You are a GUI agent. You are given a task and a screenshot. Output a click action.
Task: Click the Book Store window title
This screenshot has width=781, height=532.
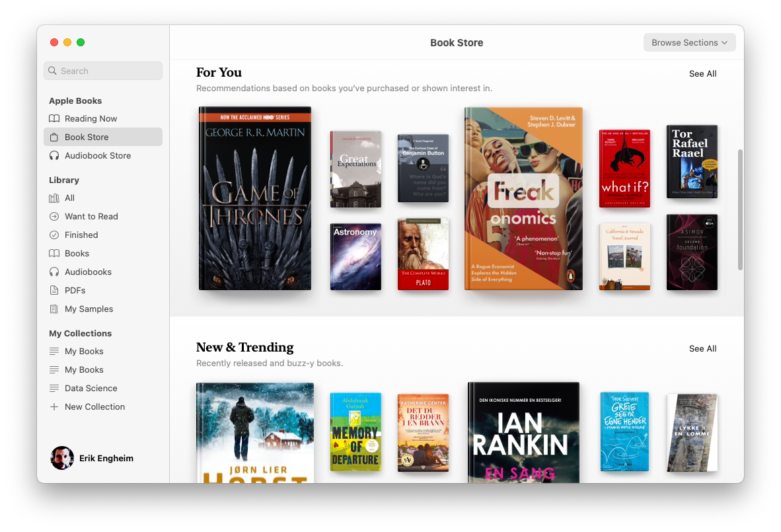tap(457, 43)
